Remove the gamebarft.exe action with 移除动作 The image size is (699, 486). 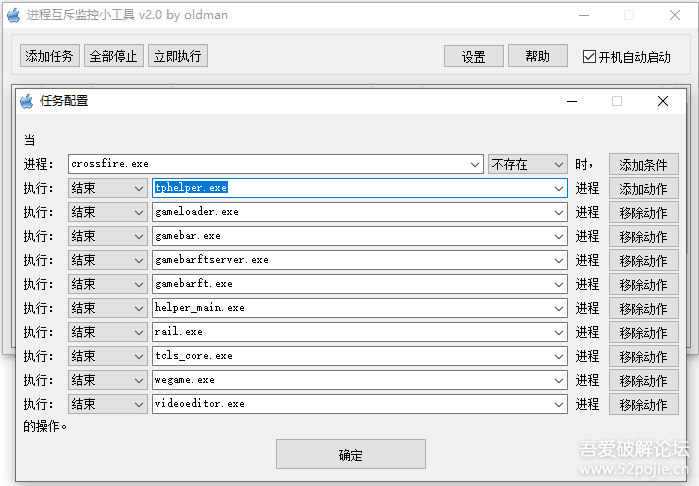[x=643, y=285]
